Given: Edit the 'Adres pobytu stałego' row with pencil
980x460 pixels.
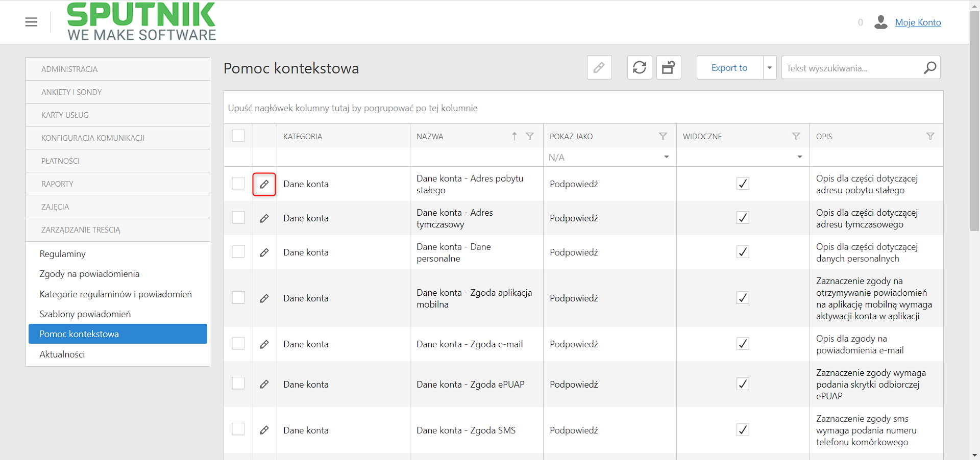Looking at the screenshot, I should tap(264, 184).
